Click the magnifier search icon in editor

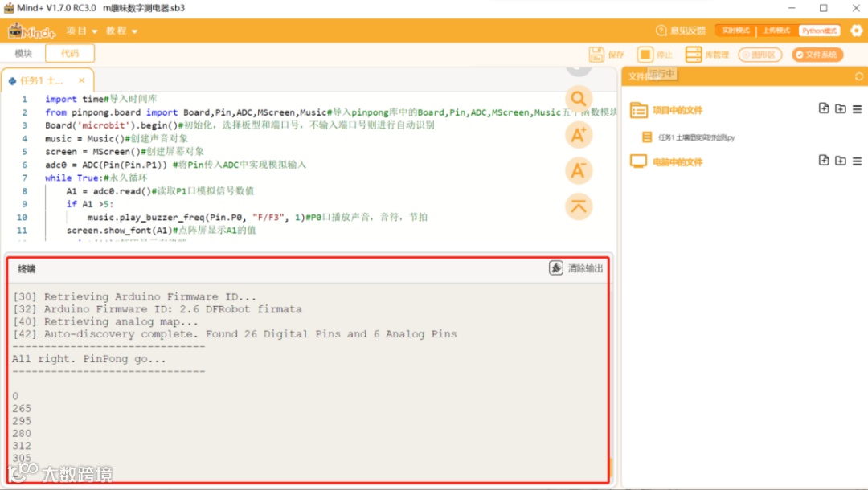click(x=579, y=99)
